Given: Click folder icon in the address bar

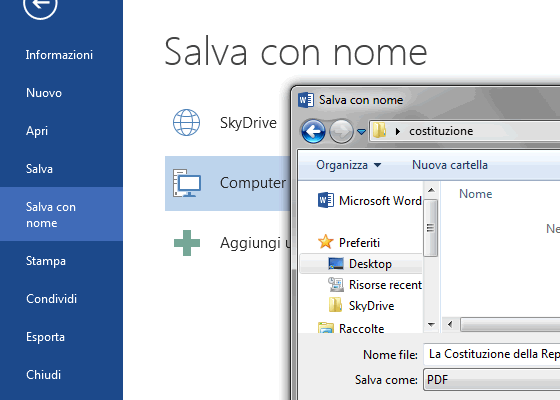Looking at the screenshot, I should coord(379,130).
